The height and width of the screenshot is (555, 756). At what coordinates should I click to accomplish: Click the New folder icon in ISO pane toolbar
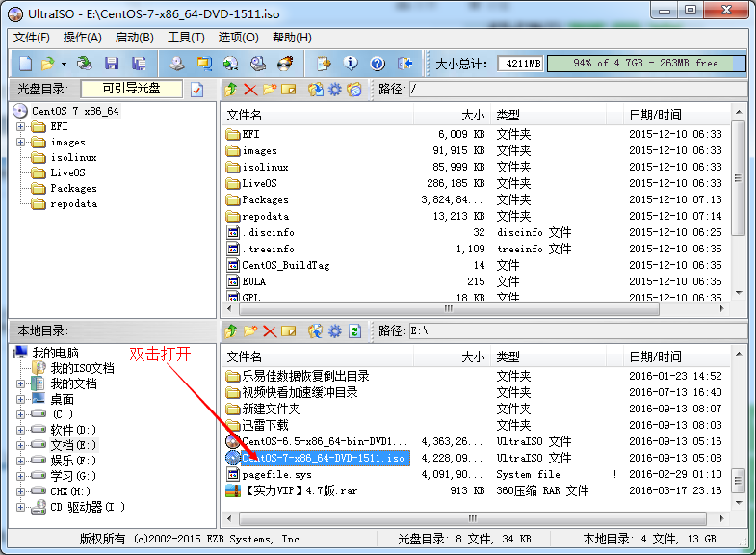tap(270, 90)
